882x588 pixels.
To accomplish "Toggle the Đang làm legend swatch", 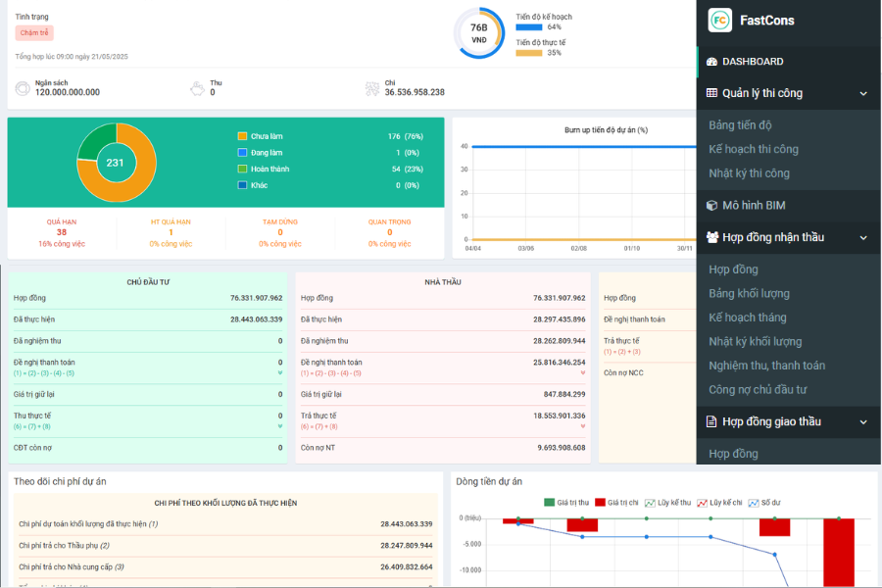I will [x=242, y=153].
